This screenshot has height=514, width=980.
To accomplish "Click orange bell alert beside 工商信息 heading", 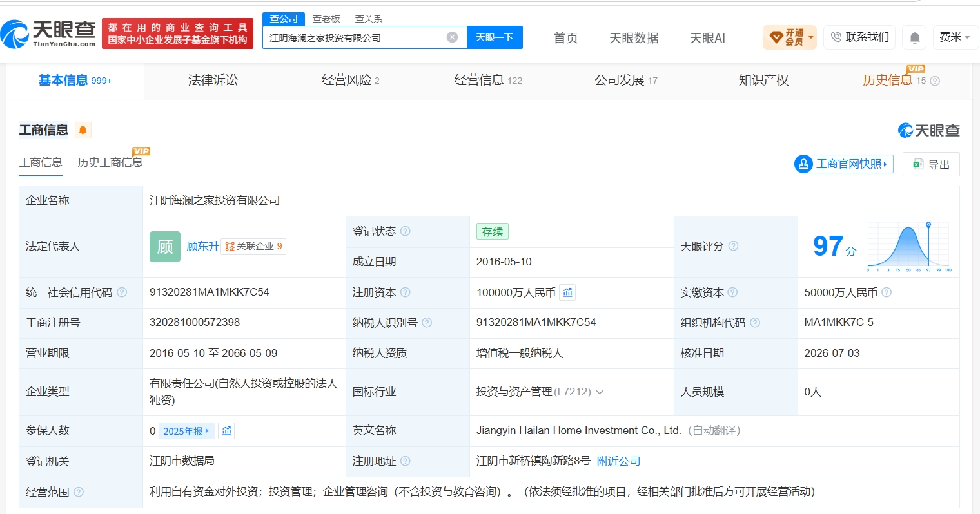I will 83,130.
